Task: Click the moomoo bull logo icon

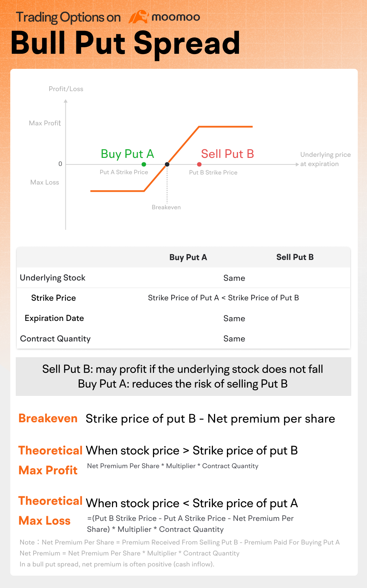Action: tap(138, 17)
